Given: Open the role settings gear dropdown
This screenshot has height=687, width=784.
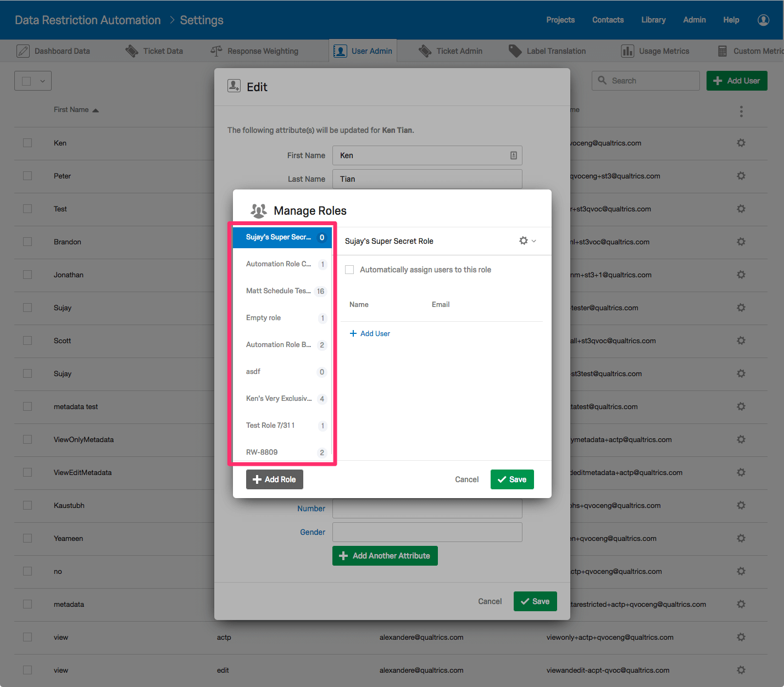Looking at the screenshot, I should [527, 241].
